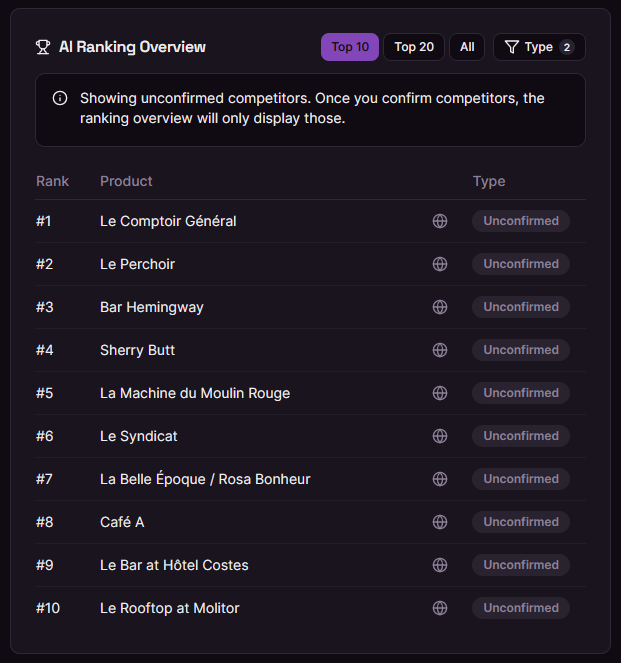Click Unconfirmed badge for Café A
621x663 pixels.
521,522
